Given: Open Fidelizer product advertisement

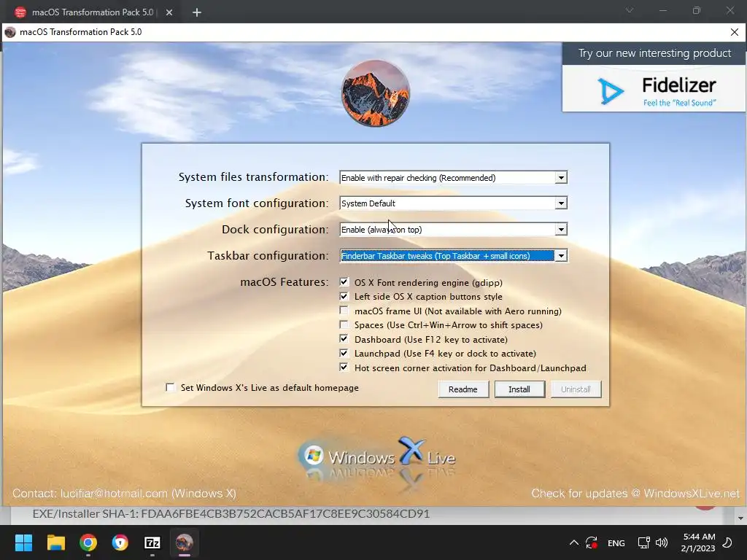Looking at the screenshot, I should (654, 89).
